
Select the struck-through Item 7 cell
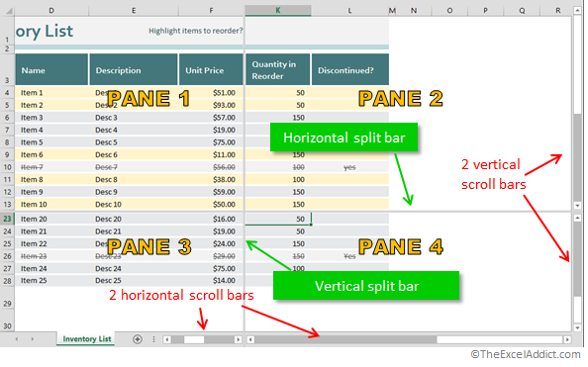[x=51, y=167]
